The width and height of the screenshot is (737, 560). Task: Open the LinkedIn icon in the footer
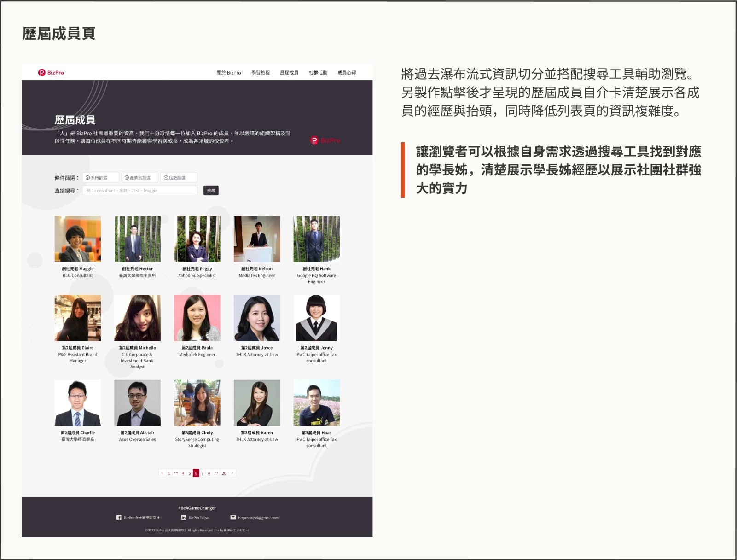(x=184, y=518)
